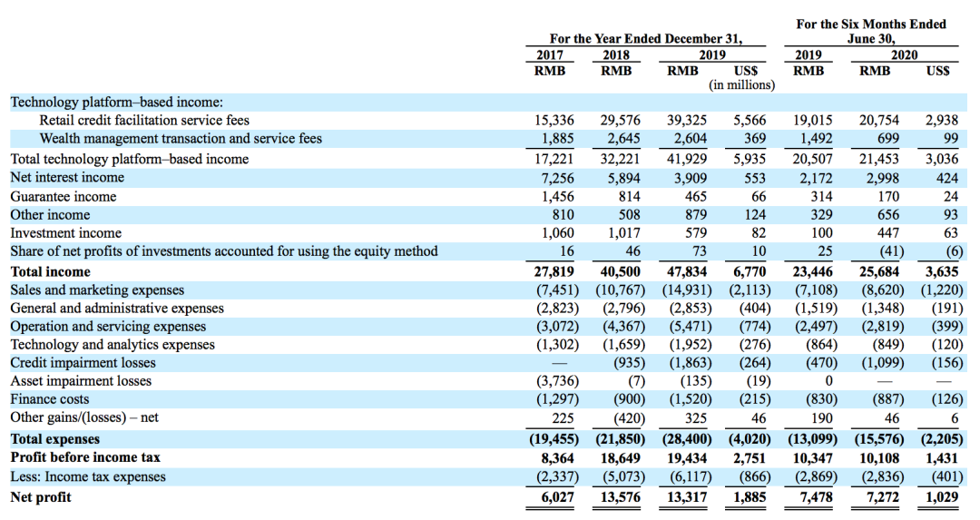This screenshot has width=980, height=520.
Task: Select net interest income value 7,256
Action: pos(557,178)
